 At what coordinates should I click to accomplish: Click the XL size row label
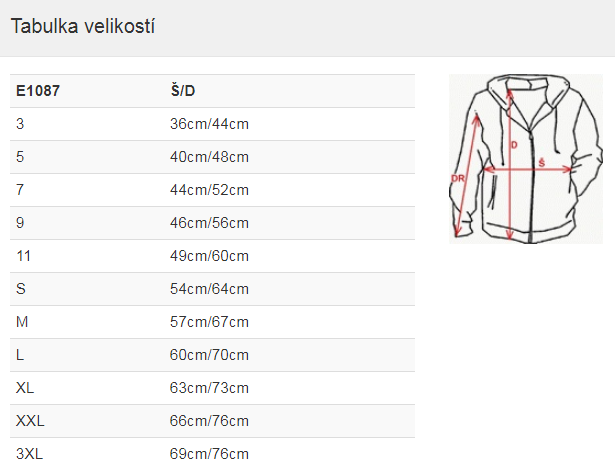click(x=25, y=388)
